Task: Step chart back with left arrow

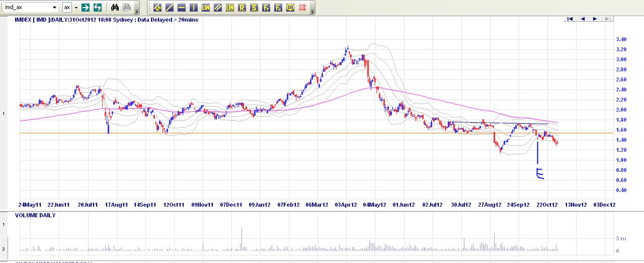Action: [x=583, y=19]
